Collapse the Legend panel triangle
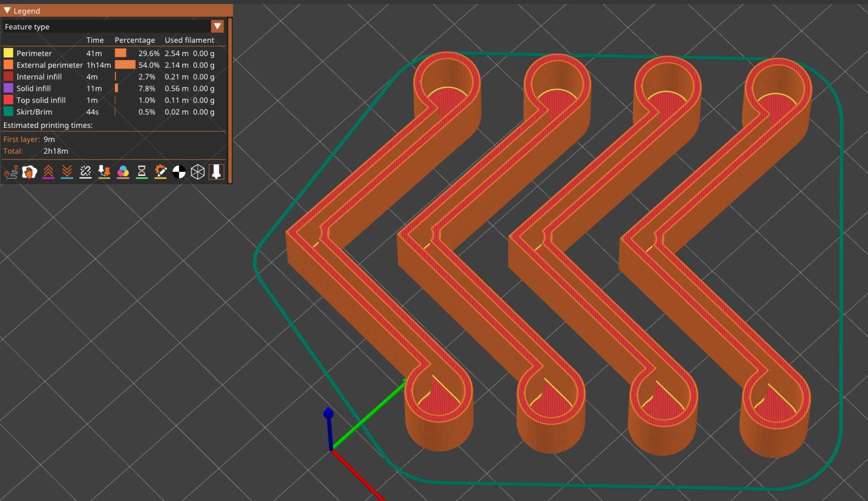The image size is (868, 501). [8, 10]
